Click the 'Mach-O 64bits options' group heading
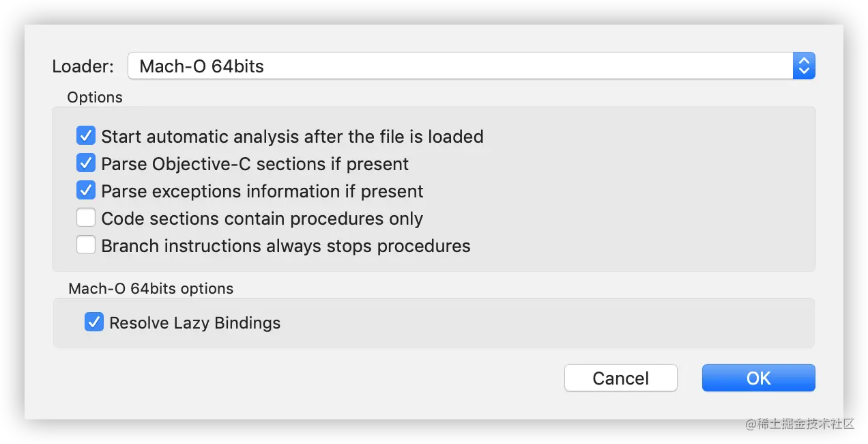 coord(151,288)
